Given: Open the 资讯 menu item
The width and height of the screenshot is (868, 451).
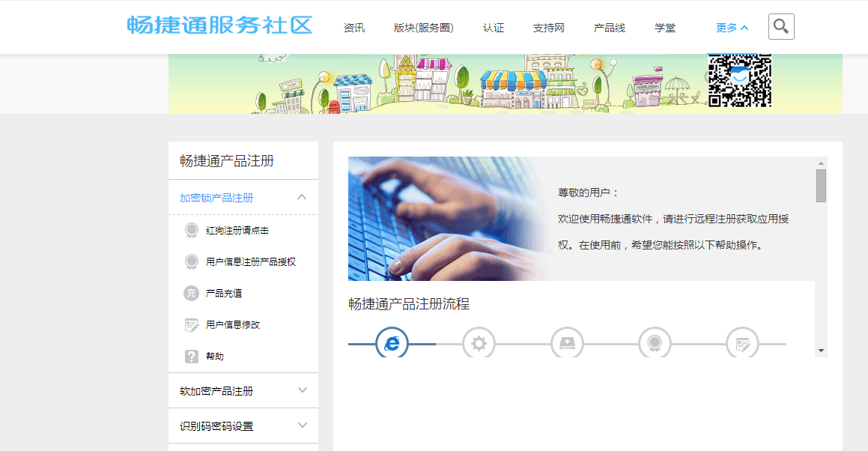Looking at the screenshot, I should pos(354,28).
